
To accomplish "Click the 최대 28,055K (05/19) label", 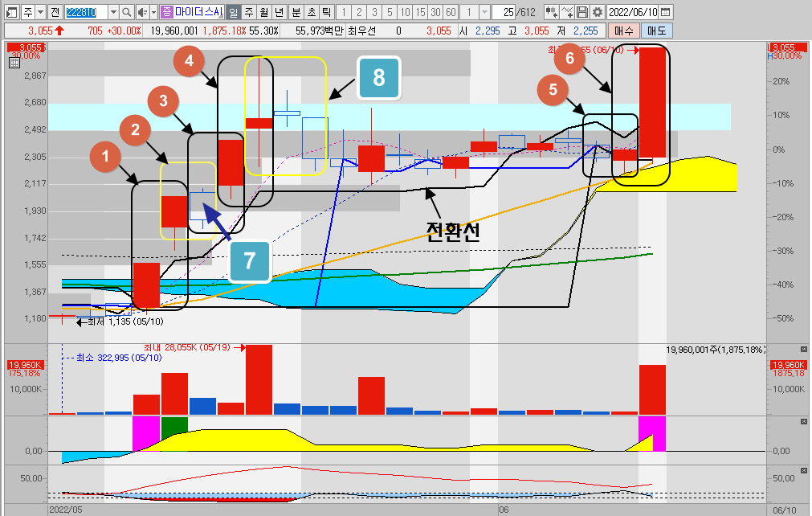I will coord(186,347).
